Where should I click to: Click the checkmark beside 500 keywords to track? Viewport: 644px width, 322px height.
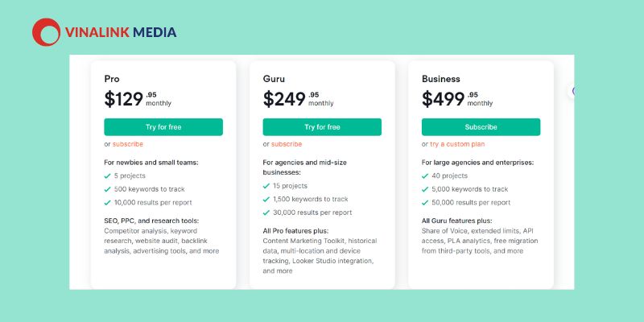pyautogui.click(x=108, y=189)
